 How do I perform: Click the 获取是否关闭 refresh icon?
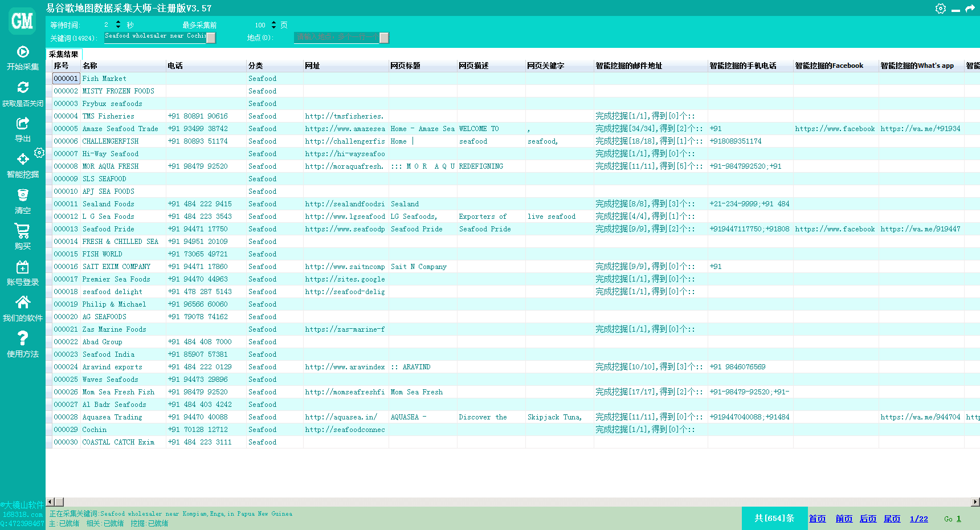[23, 87]
